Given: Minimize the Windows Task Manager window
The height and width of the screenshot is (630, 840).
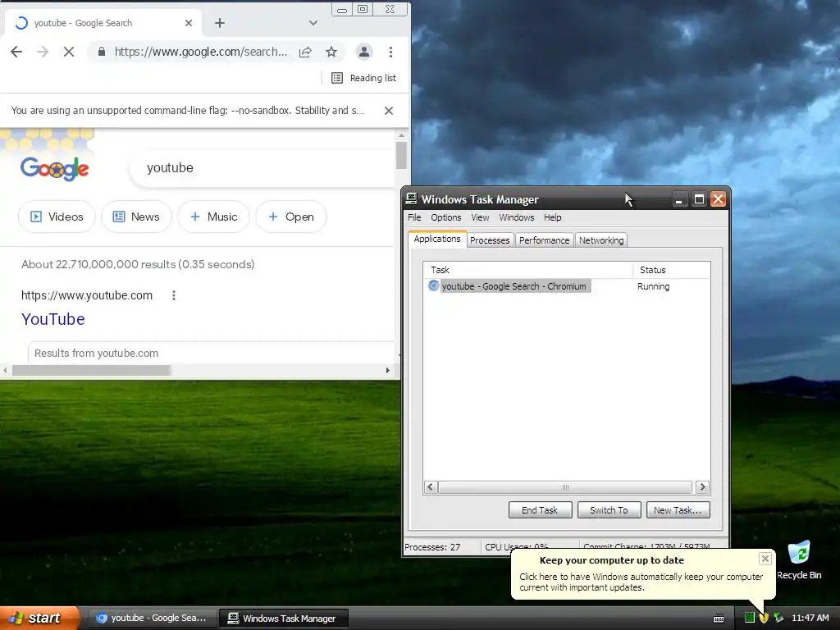Looking at the screenshot, I should (x=679, y=200).
